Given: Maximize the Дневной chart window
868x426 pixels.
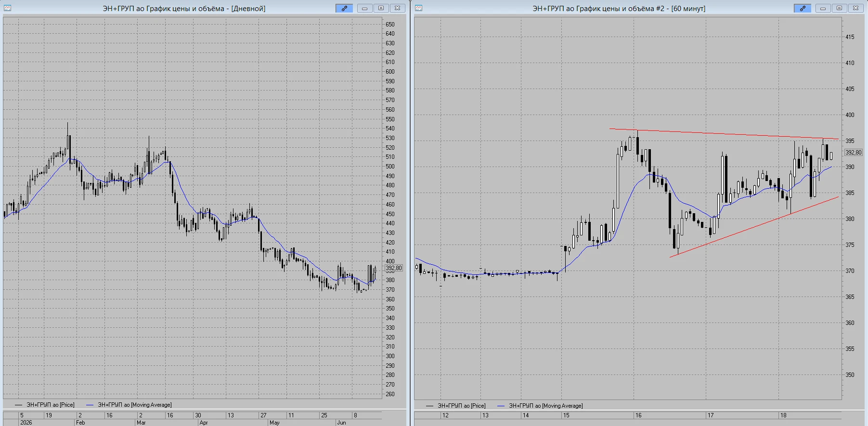Looking at the screenshot, I should pyautogui.click(x=381, y=8).
